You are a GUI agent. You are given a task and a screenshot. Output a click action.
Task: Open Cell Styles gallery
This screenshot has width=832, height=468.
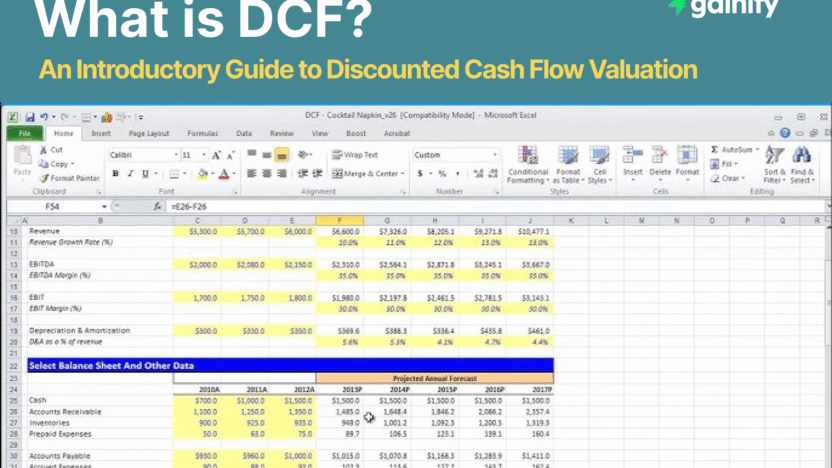(600, 165)
